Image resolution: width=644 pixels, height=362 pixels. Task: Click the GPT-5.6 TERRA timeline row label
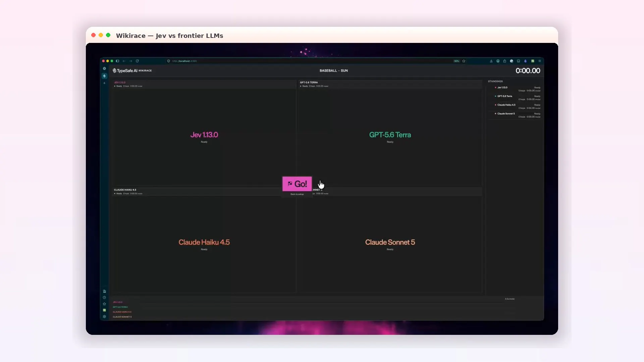click(120, 307)
